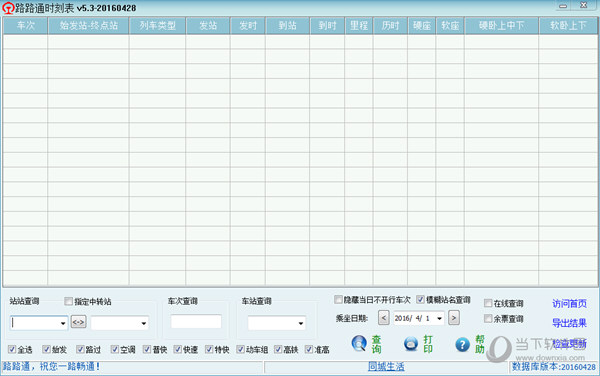Viewport: 600px width, 376px height.
Task: Click the 导出结果 link
Action: [569, 323]
